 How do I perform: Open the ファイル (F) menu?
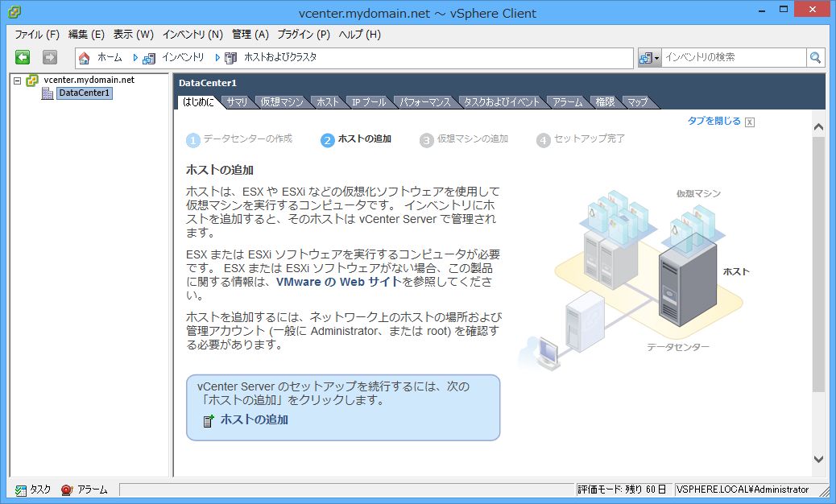[37, 35]
